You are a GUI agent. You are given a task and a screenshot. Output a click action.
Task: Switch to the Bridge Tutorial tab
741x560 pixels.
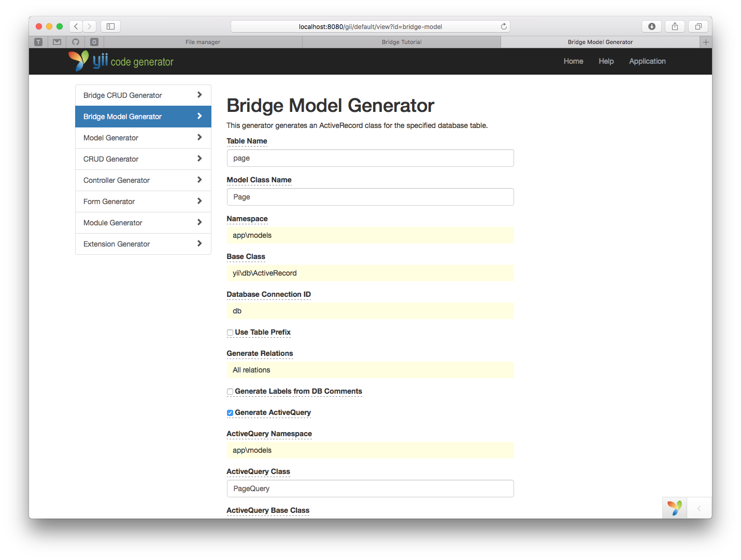click(402, 42)
